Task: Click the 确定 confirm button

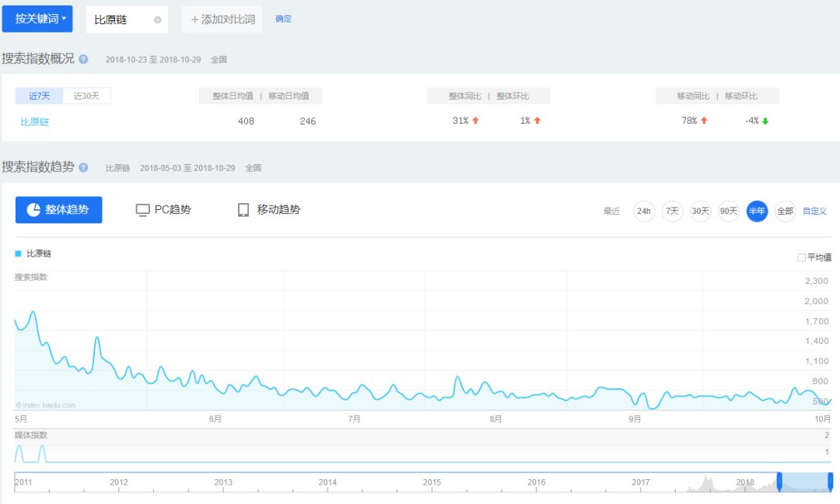Action: (x=283, y=19)
